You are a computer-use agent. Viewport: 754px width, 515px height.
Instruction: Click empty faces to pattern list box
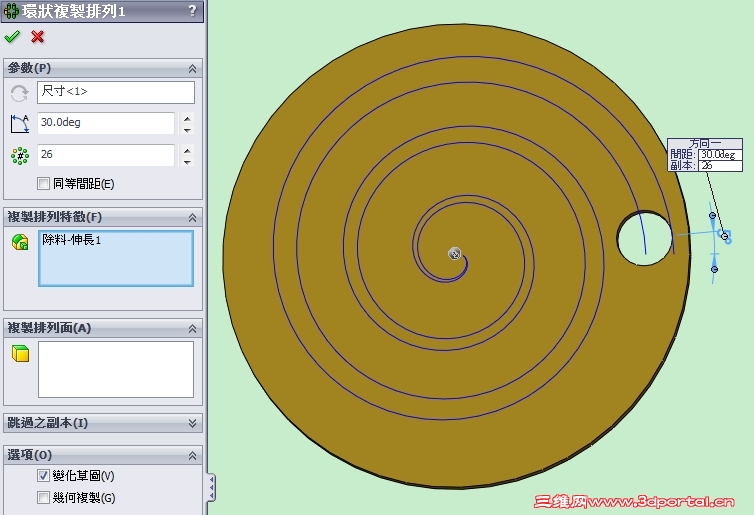[116, 369]
